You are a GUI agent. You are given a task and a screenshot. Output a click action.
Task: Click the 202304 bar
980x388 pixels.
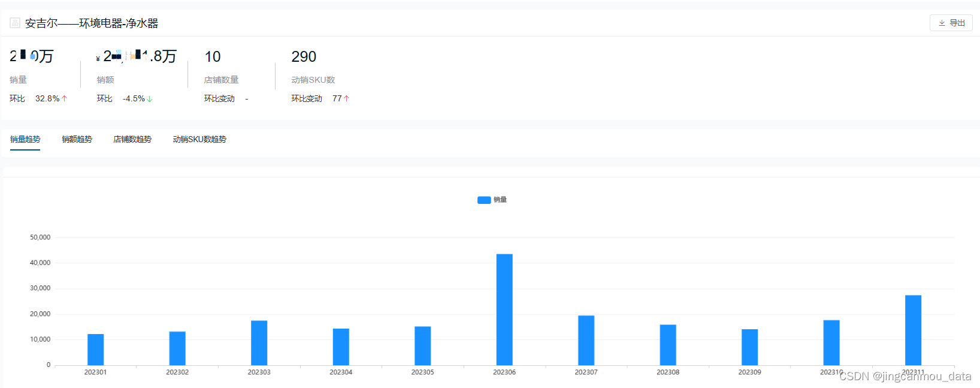341,347
